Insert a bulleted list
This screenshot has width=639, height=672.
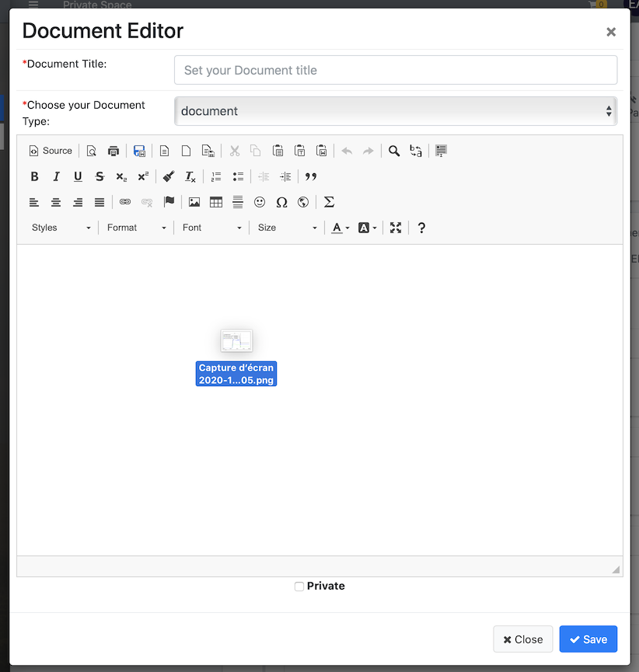point(238,176)
